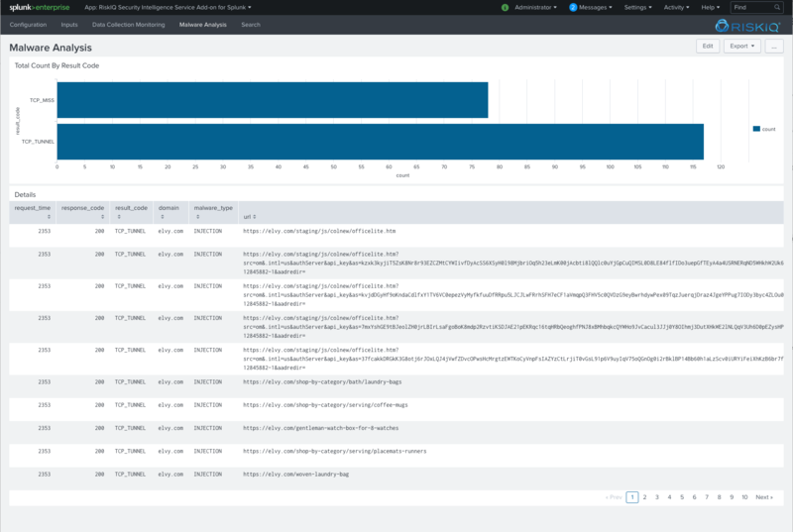
Task: Click the coffee-mugs URL cell
Action: pyautogui.click(x=325, y=404)
